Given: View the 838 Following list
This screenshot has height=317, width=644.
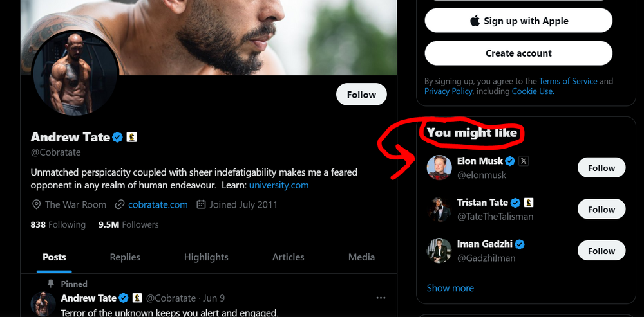Looking at the screenshot, I should (x=58, y=224).
